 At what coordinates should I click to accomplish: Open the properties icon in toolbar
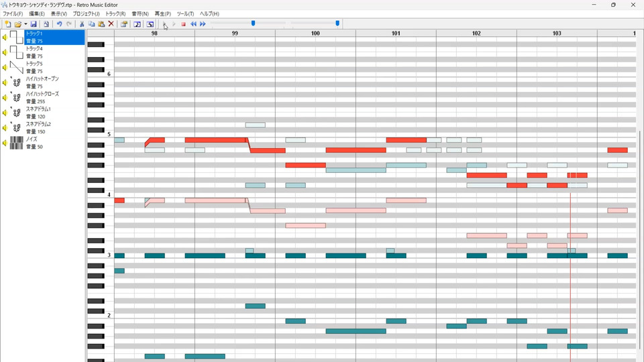point(123,24)
